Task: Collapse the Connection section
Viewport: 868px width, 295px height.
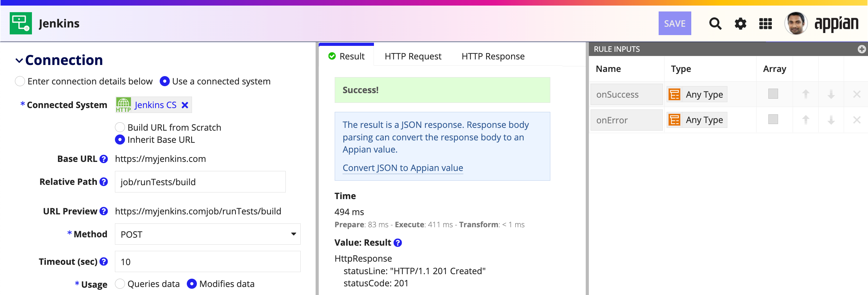Action: (19, 60)
